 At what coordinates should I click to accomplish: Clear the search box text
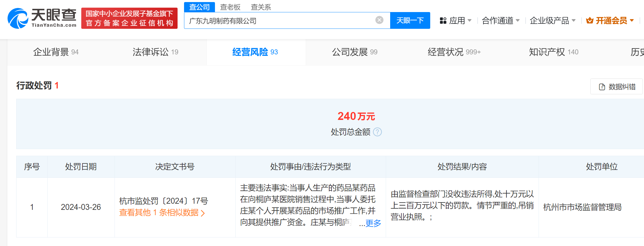[x=379, y=20]
